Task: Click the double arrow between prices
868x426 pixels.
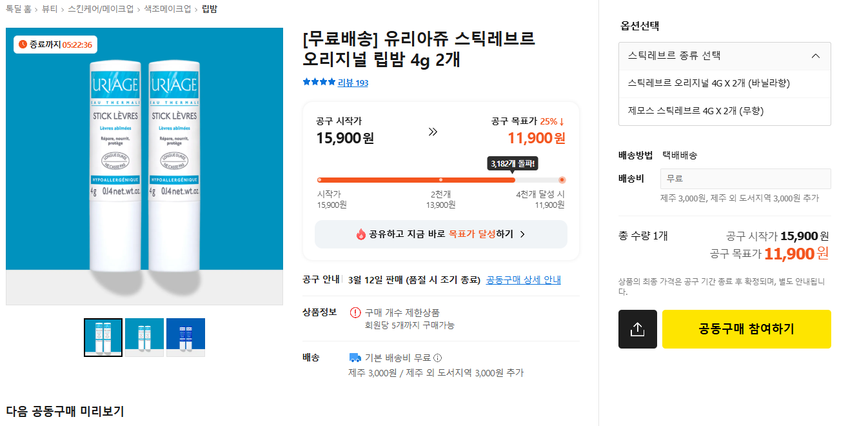Action: [x=433, y=132]
